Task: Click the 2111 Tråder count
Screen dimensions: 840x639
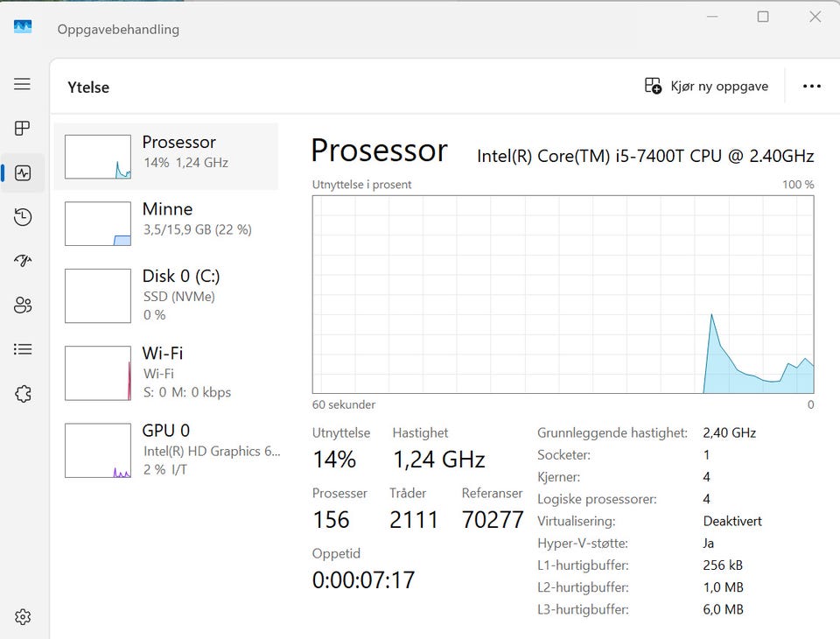Action: point(414,519)
